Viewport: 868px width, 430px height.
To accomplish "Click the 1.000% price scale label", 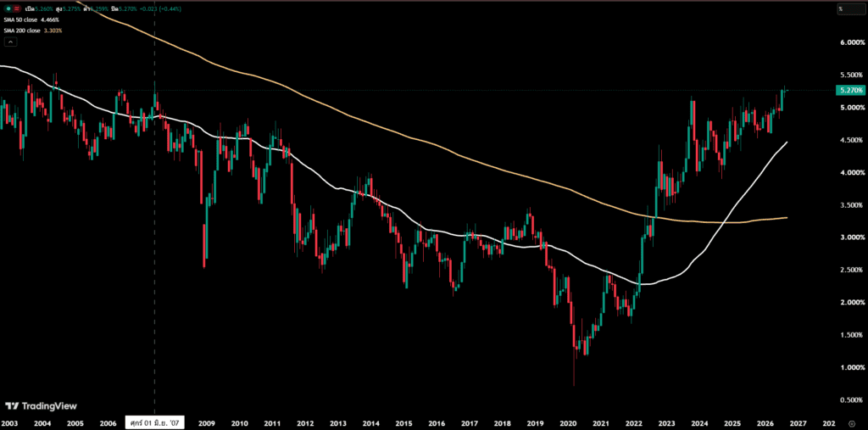I will click(x=853, y=367).
